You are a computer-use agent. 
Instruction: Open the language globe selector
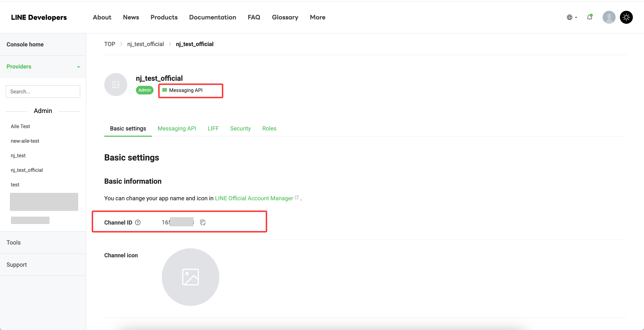[x=572, y=17]
